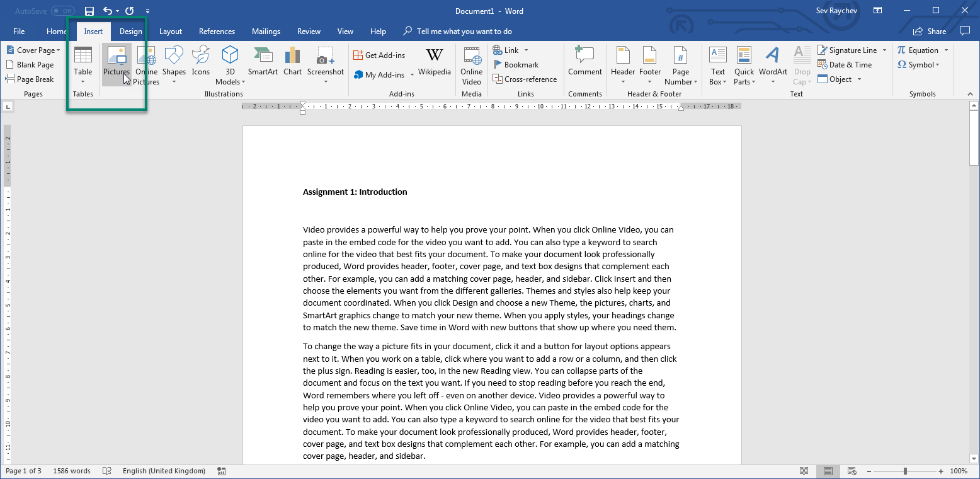Click Object in the Text group

click(x=835, y=79)
